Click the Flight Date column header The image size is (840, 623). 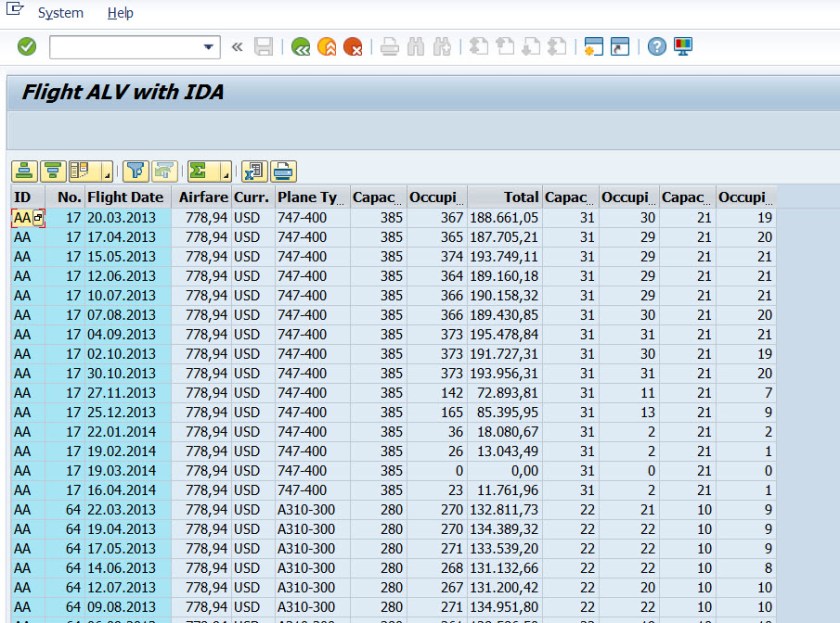(125, 197)
